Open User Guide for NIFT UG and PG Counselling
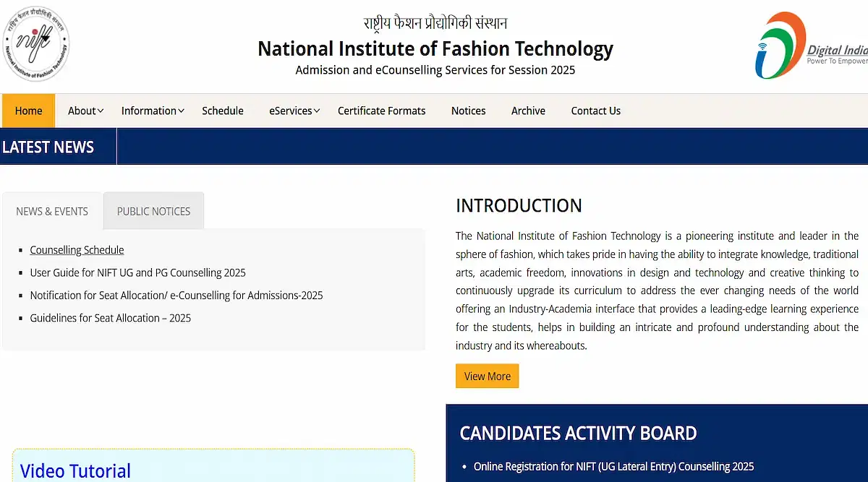 point(137,272)
